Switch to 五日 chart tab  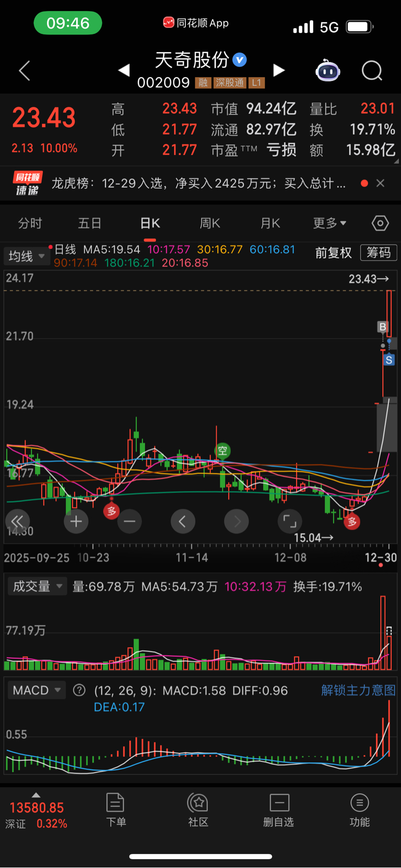[x=89, y=223]
